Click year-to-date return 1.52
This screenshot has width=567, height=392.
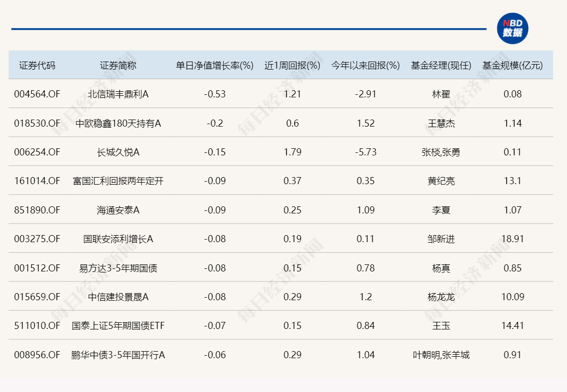pyautogui.click(x=366, y=123)
